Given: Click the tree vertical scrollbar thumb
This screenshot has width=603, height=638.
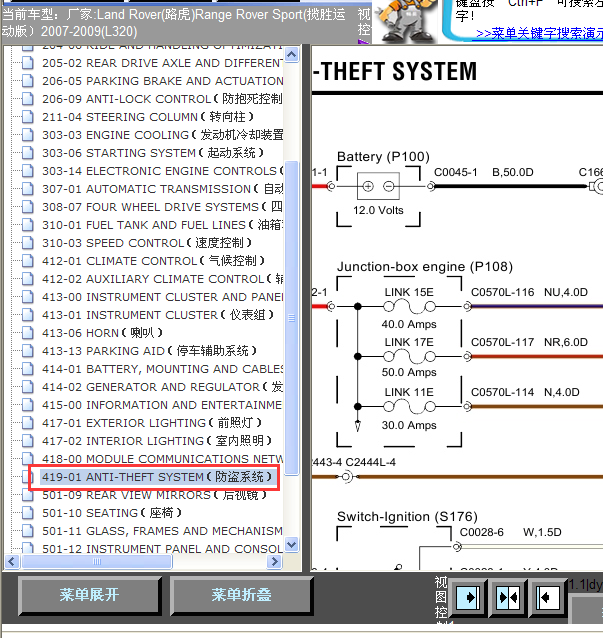Looking at the screenshot, I should (x=292, y=318).
